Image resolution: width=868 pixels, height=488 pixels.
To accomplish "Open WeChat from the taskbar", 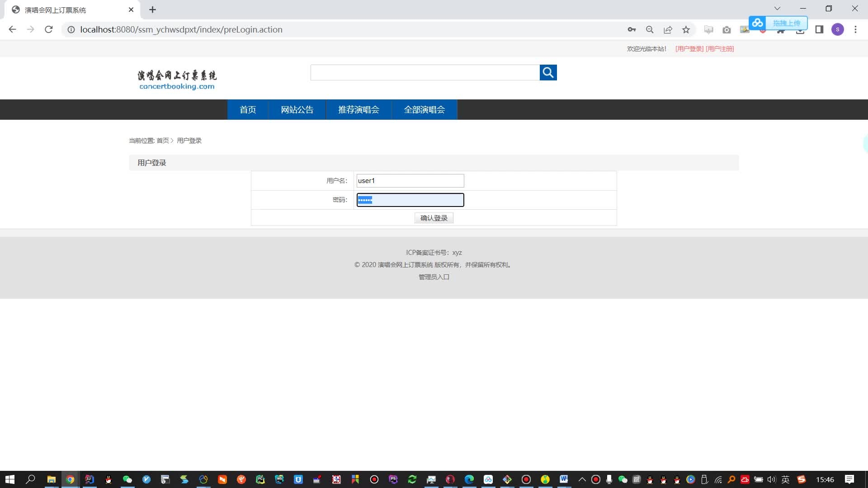I will point(127,479).
